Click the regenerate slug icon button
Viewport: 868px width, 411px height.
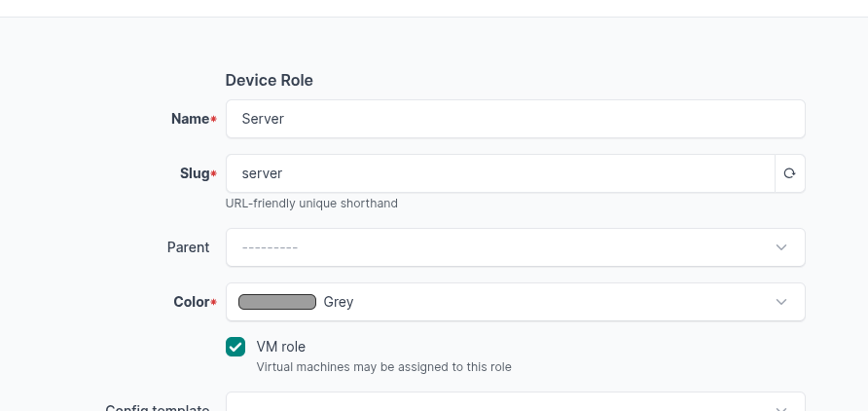[789, 173]
